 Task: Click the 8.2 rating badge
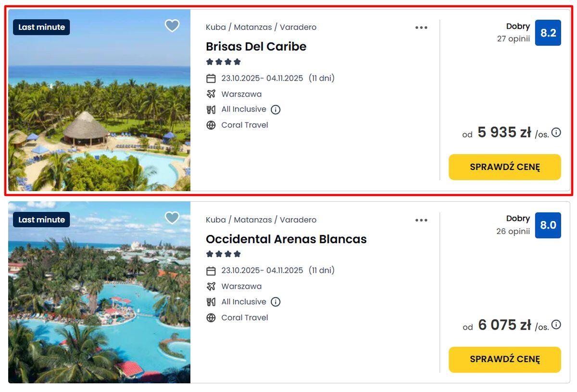pyautogui.click(x=548, y=33)
